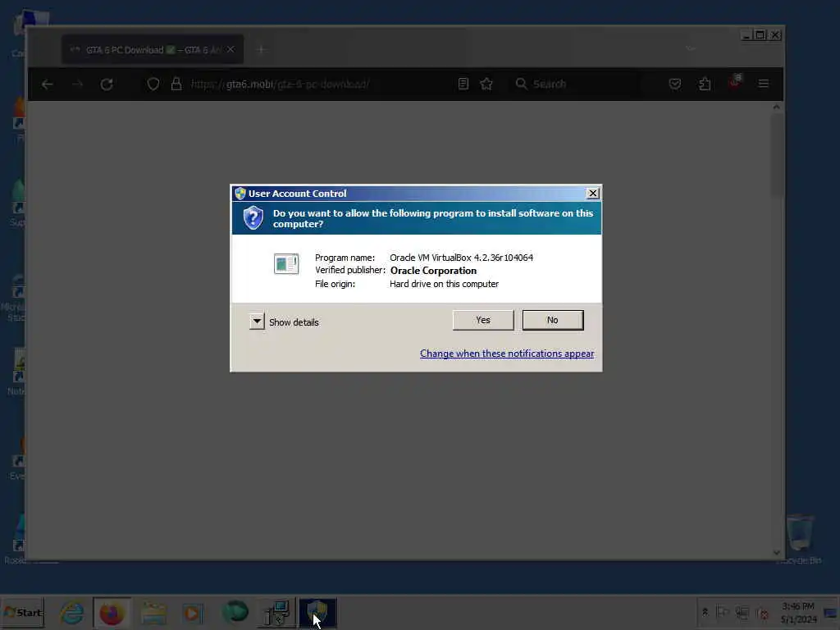Click the Oracle Corporation verified publisher text
Viewport: 840px width, 630px height.
click(x=433, y=271)
